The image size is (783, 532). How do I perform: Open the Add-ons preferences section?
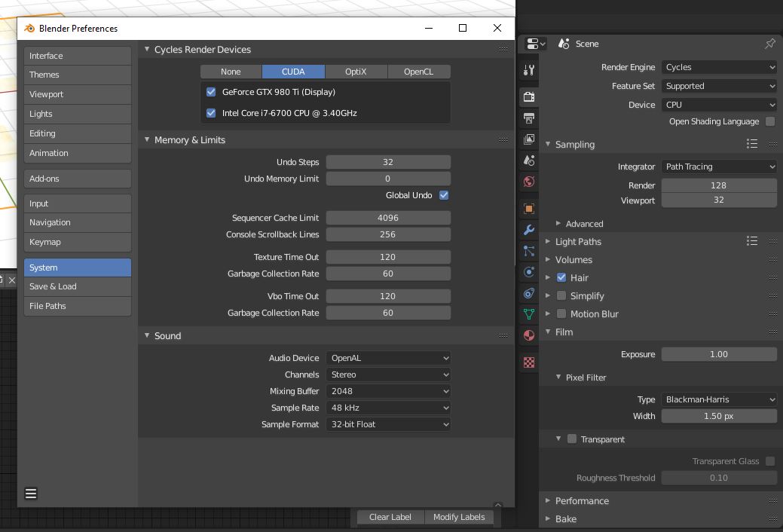78,179
